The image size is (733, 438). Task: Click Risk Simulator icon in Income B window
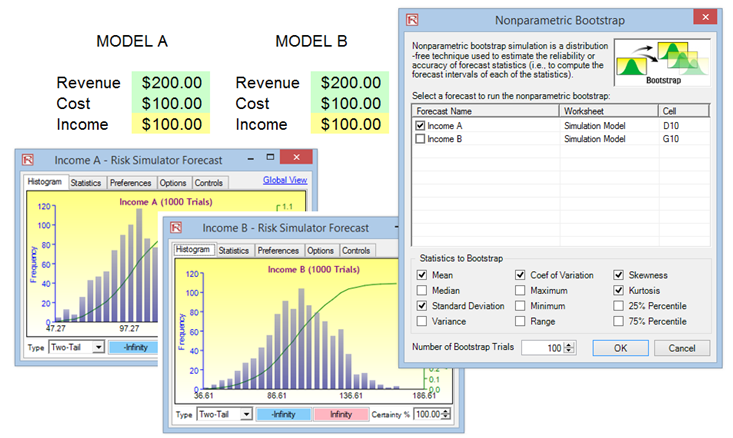coord(176,228)
